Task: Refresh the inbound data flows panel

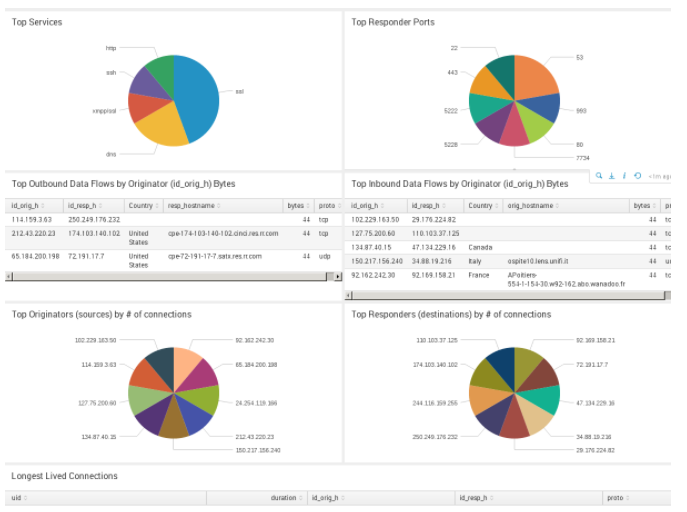Action: pos(637,176)
